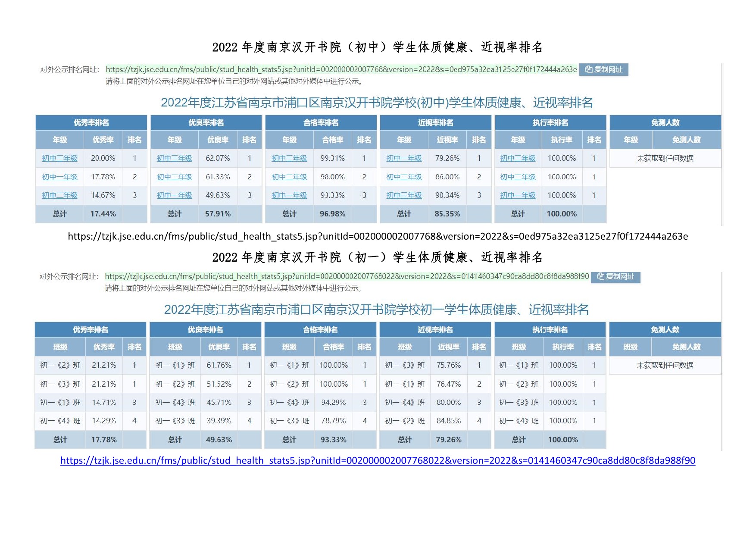Open 初中一年级 link in 优秀率排名 table
Screen dimensions: 756x535
[x=60, y=177]
